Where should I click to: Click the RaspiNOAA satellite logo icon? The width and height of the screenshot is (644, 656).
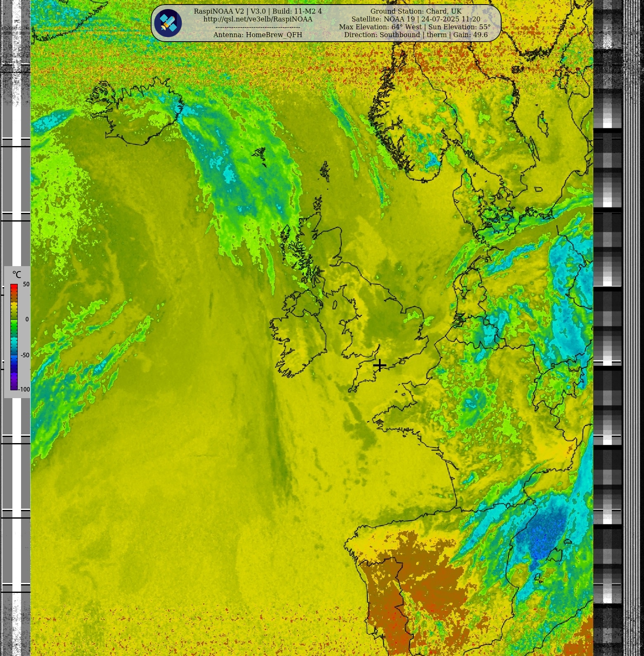tap(168, 23)
